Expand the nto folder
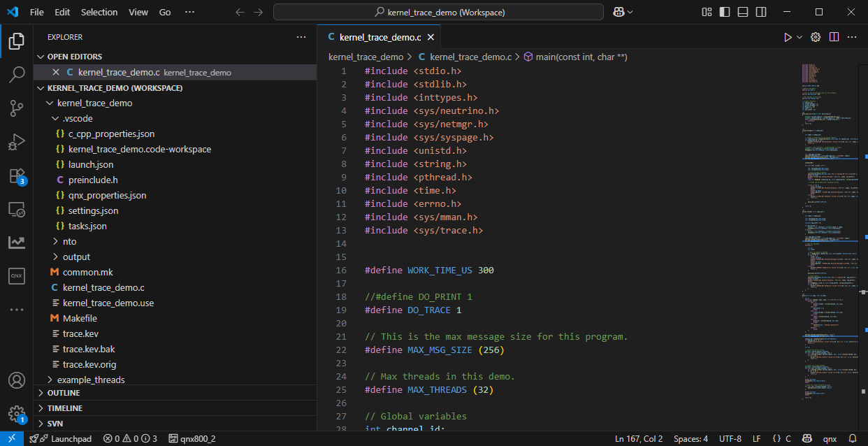The width and height of the screenshot is (868, 446). [69, 241]
